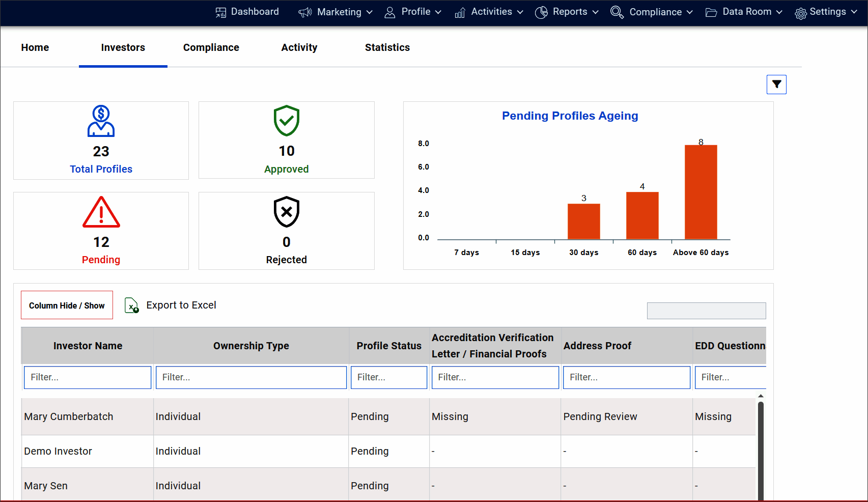Expand the Data Room dropdown
Image resolution: width=868 pixels, height=502 pixels.
point(744,12)
